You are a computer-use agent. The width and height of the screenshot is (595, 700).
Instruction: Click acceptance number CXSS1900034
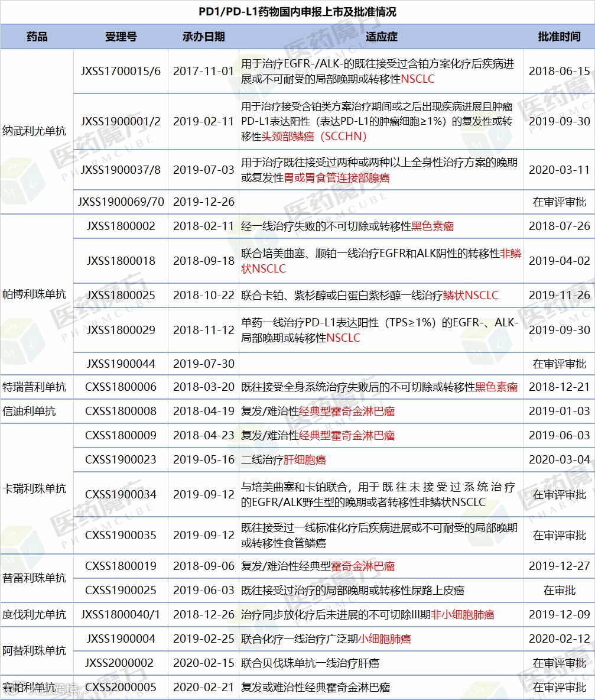[x=121, y=495]
